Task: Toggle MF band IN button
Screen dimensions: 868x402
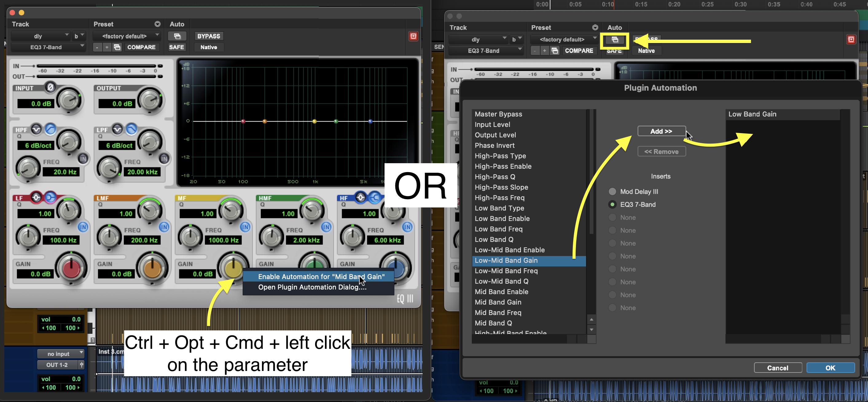Action: [245, 227]
